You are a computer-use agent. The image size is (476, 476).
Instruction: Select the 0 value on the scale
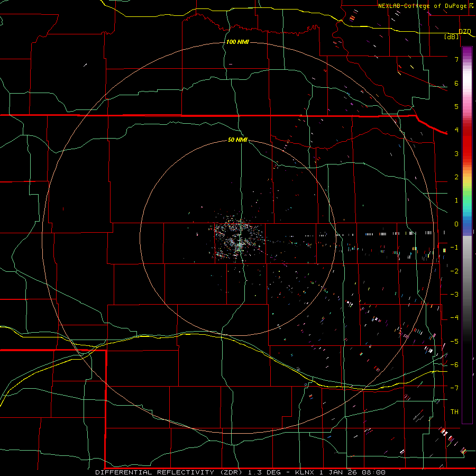456,224
